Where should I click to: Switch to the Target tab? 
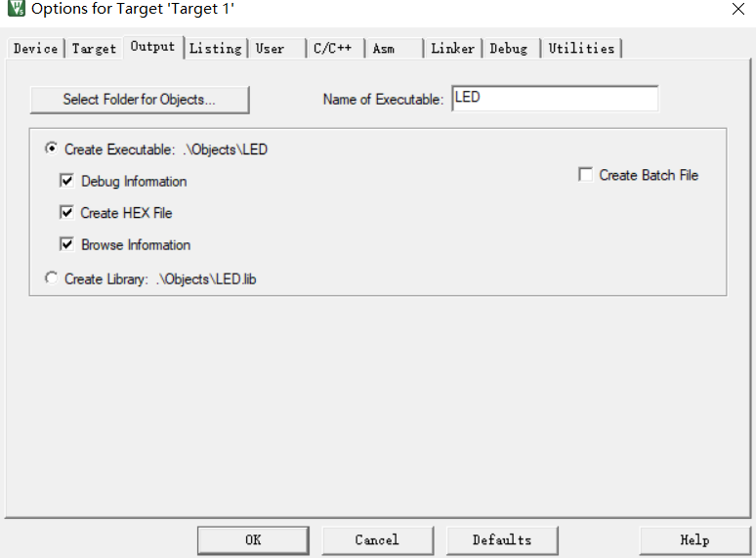94,48
